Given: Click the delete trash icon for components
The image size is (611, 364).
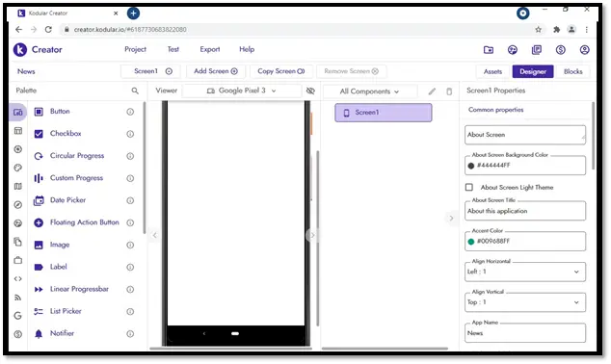Looking at the screenshot, I should point(449,91).
